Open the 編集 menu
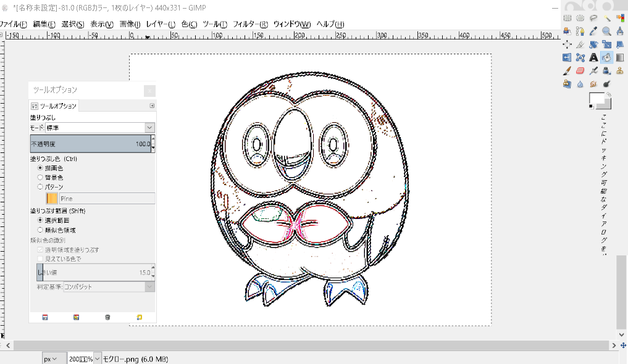The height and width of the screenshot is (364, 628). (44, 24)
